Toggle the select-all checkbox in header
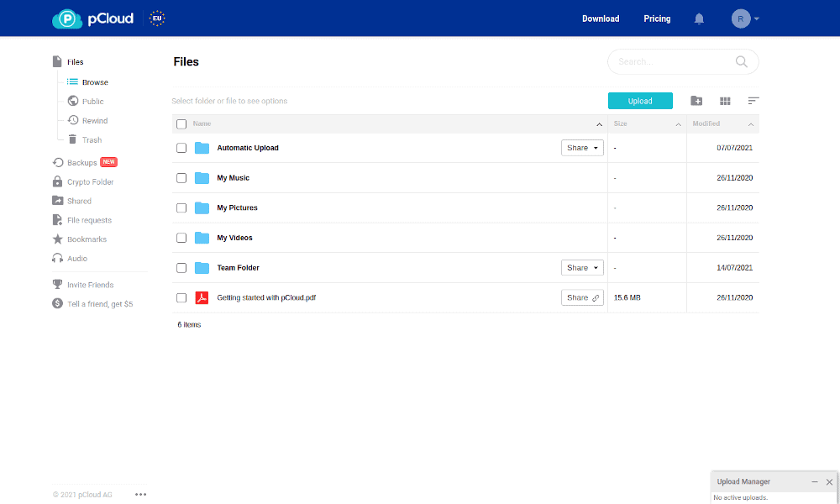The height and width of the screenshot is (504, 840). [181, 123]
